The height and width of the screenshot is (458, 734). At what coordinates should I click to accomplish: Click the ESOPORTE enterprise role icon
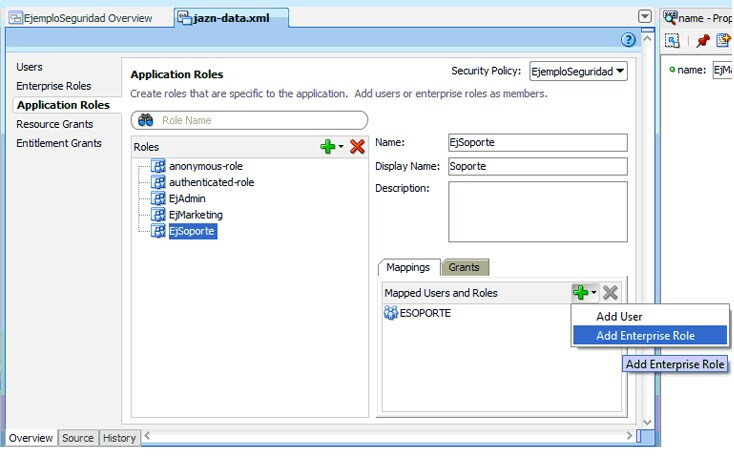pyautogui.click(x=390, y=313)
